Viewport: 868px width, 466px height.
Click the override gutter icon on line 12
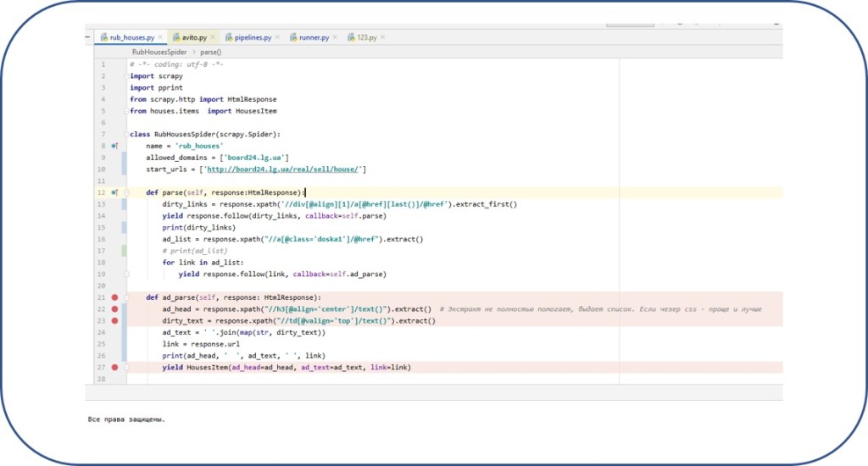pos(114,193)
